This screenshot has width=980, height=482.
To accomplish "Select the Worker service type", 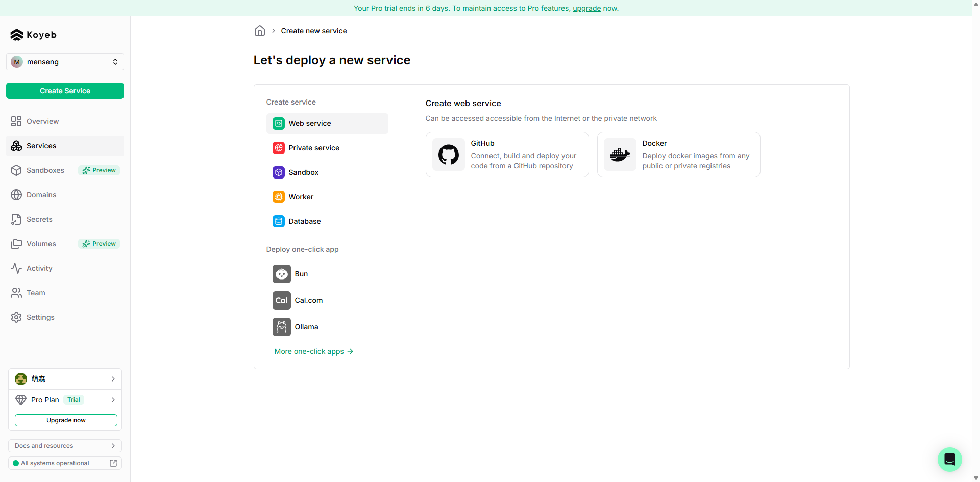I will click(301, 197).
